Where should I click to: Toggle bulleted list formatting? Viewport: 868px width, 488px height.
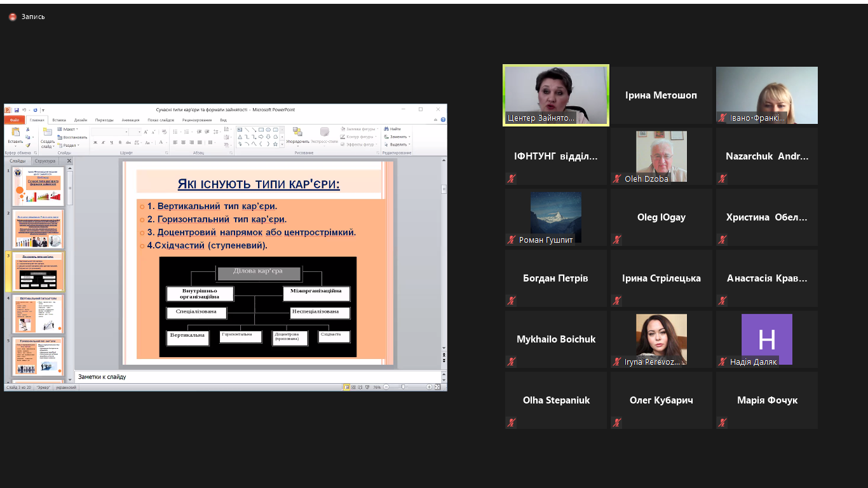tap(175, 132)
